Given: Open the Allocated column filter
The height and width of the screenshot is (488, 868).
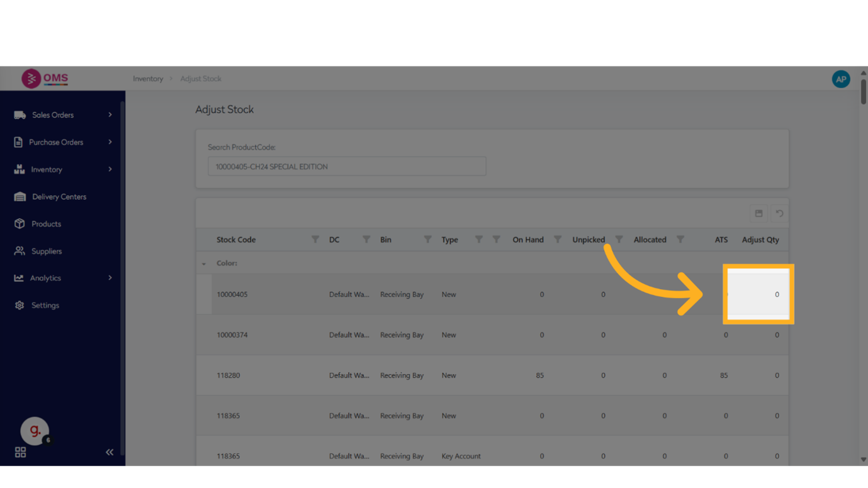Looking at the screenshot, I should (680, 240).
